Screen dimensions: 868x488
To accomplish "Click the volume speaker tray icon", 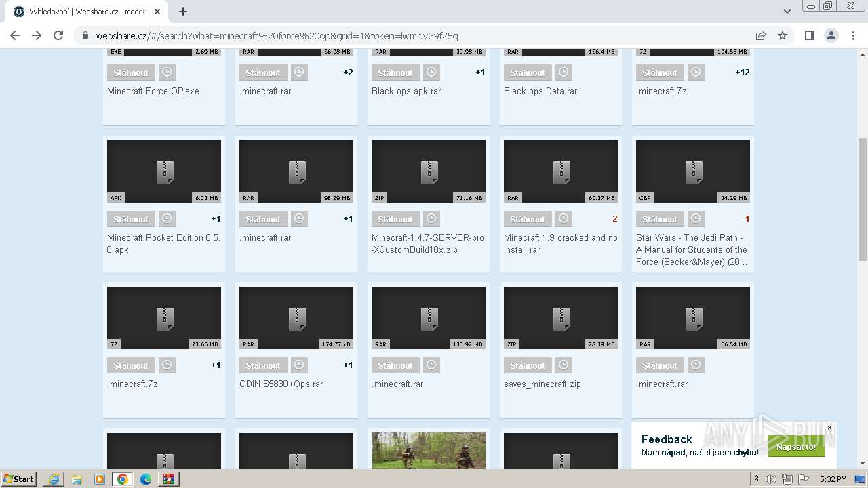I will (x=771, y=479).
